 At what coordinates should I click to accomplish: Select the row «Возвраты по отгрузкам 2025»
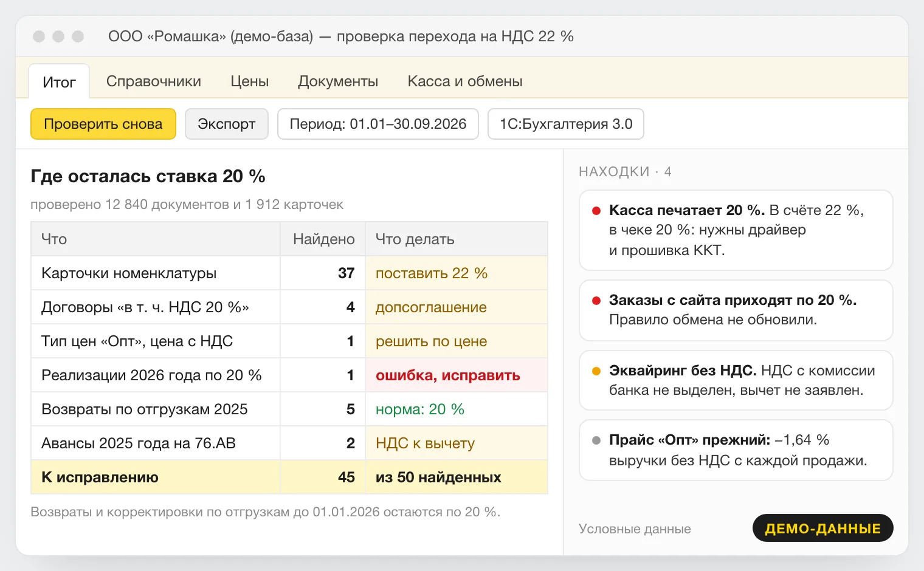pyautogui.click(x=289, y=409)
